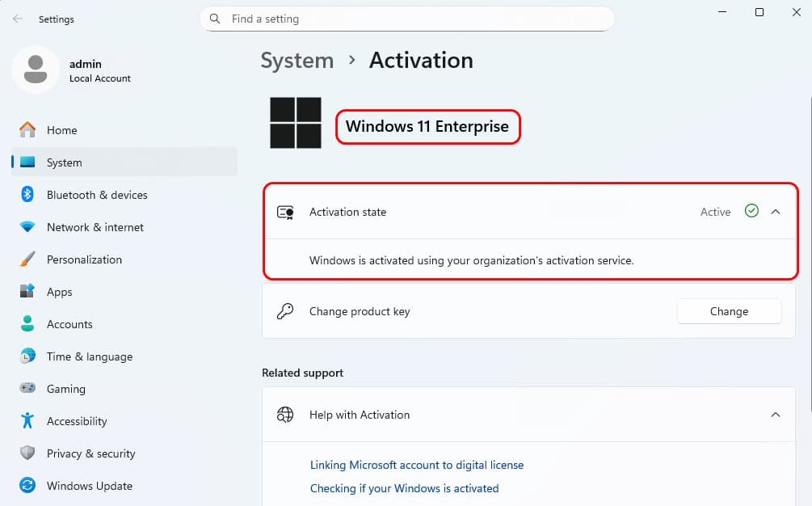Click the Gaming controller icon
The height and width of the screenshot is (506, 812).
click(x=27, y=388)
